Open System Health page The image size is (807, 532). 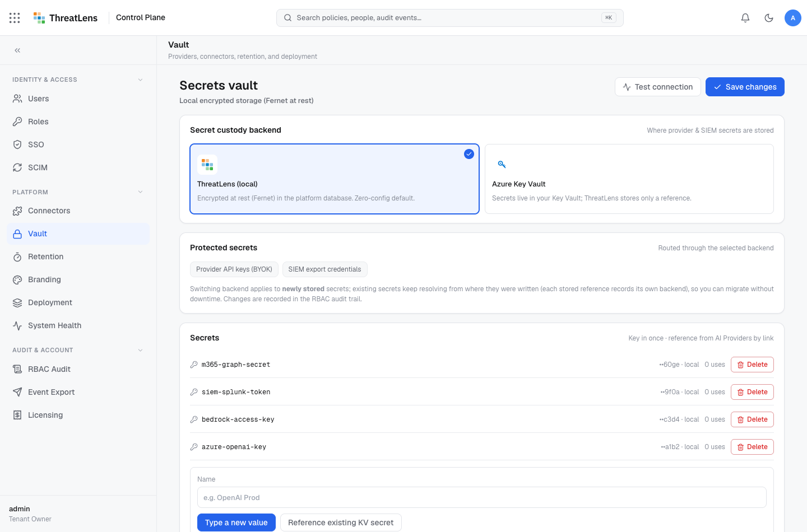(x=78, y=325)
